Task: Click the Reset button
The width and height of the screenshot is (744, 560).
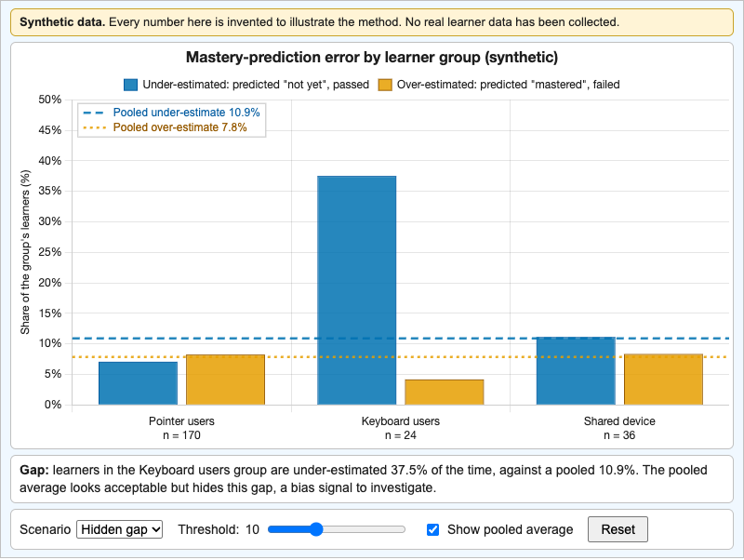Action: tap(618, 529)
